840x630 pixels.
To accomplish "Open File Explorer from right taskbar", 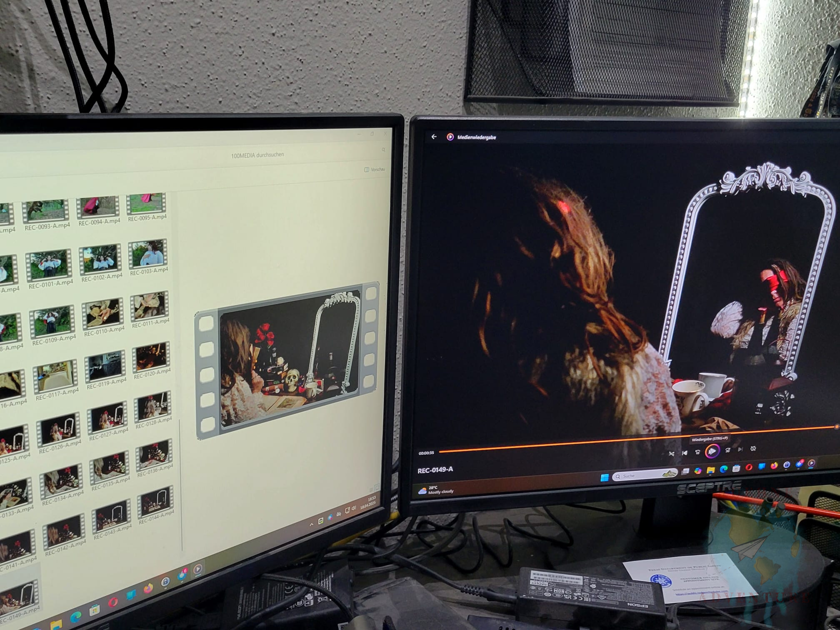I will [710, 470].
